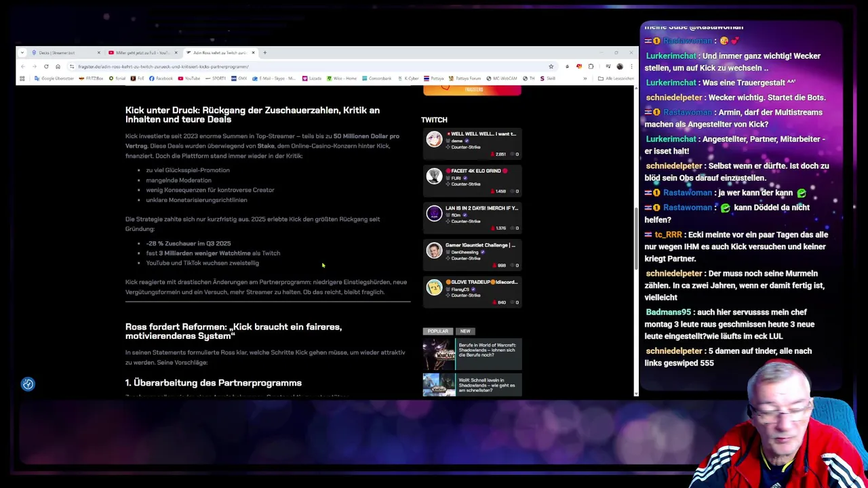Viewport: 868px width, 488px height.
Task: View site information icon beside the URL
Action: 72,66
